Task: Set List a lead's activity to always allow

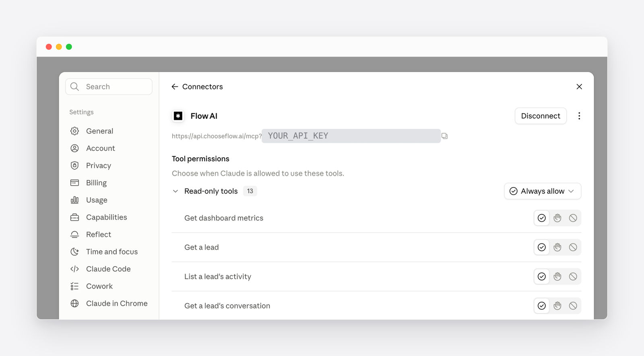Action: [542, 276]
